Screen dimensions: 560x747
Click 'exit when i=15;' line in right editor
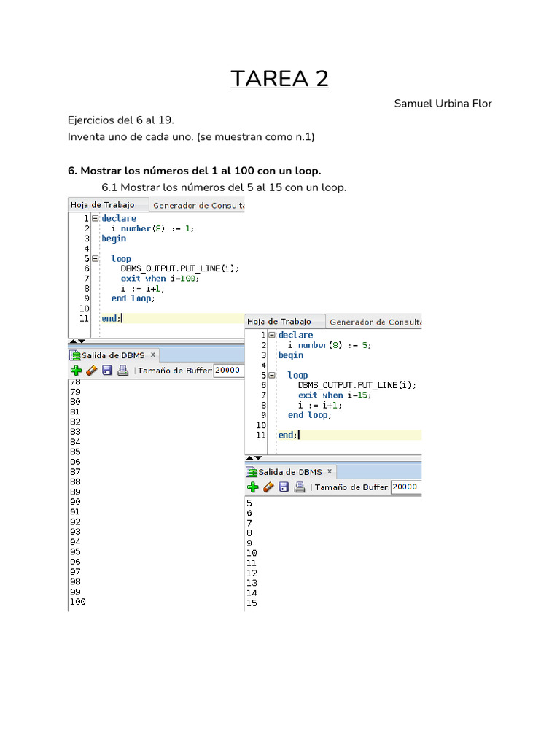click(x=335, y=395)
